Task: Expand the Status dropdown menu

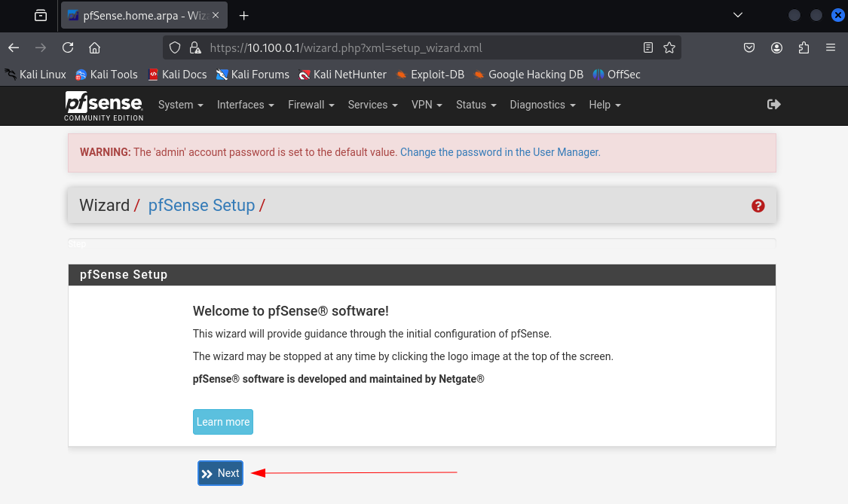Action: click(x=476, y=105)
